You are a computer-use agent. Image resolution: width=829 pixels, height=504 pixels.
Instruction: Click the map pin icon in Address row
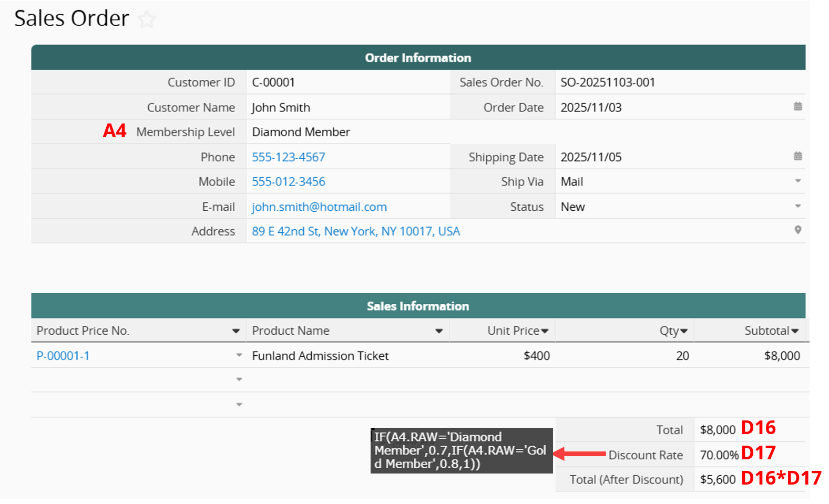[797, 230]
